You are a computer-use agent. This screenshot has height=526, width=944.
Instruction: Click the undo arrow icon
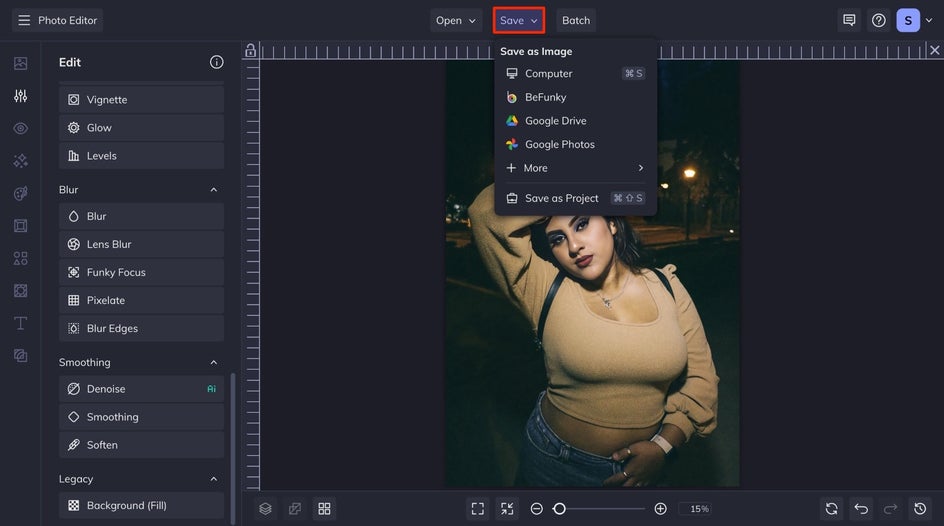tap(861, 509)
